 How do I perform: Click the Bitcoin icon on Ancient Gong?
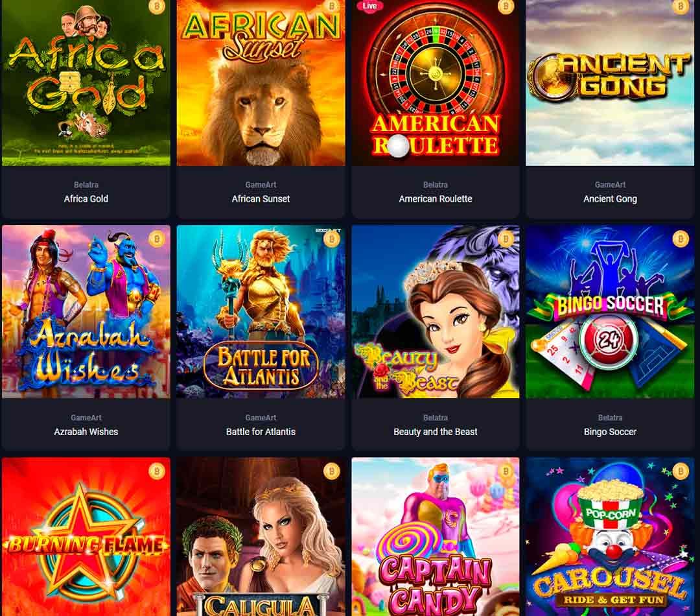click(x=681, y=6)
